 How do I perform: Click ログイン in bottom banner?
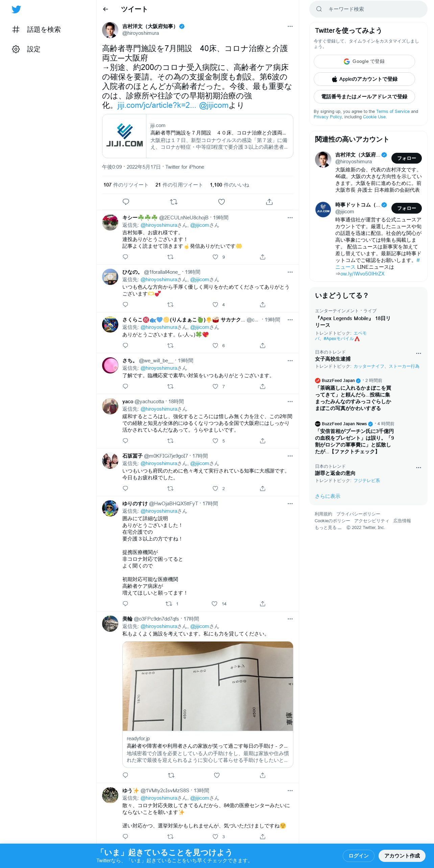(x=358, y=855)
